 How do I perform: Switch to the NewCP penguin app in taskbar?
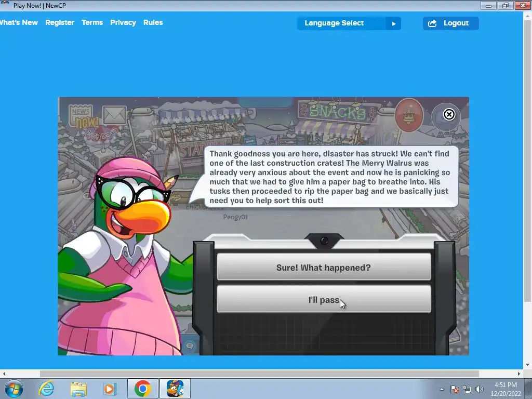point(175,389)
